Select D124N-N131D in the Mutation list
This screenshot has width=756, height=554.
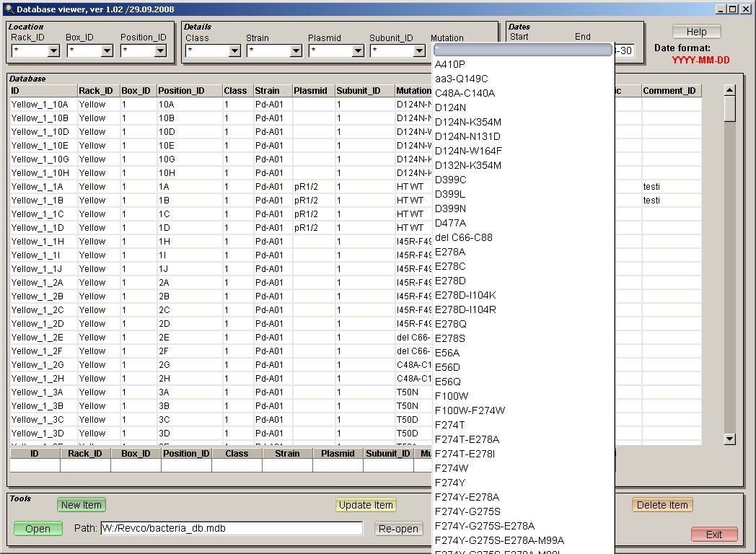(x=523, y=136)
